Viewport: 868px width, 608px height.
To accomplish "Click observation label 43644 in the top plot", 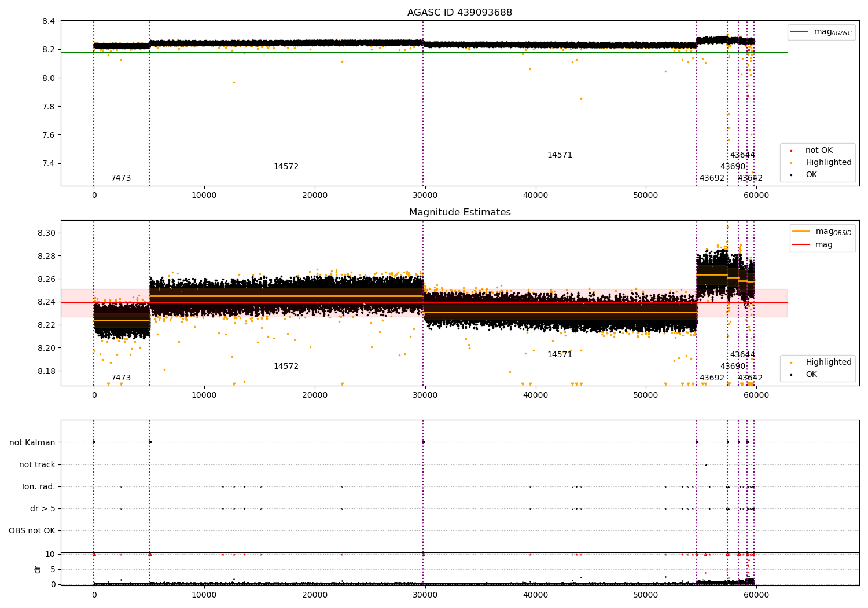I will [x=742, y=155].
